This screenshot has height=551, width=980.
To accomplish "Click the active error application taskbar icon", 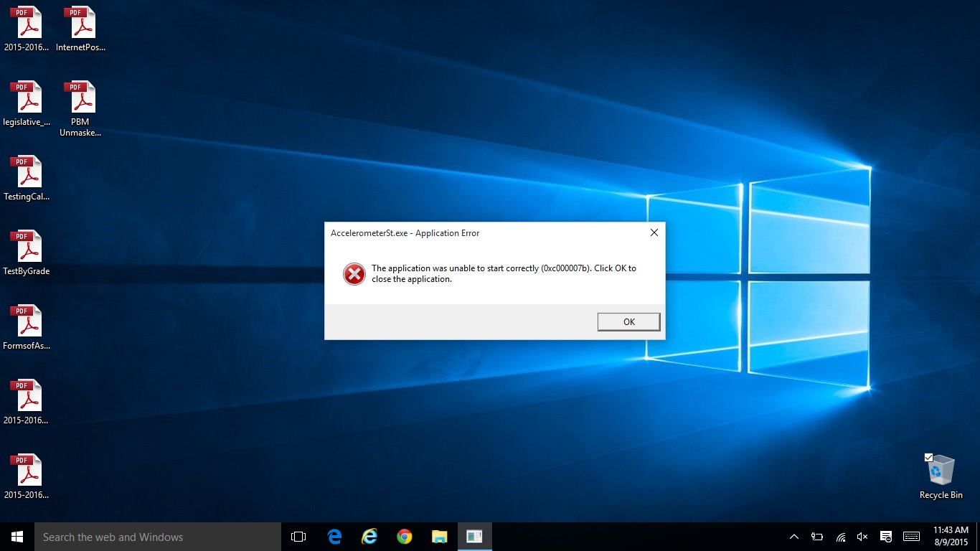I will (x=474, y=537).
